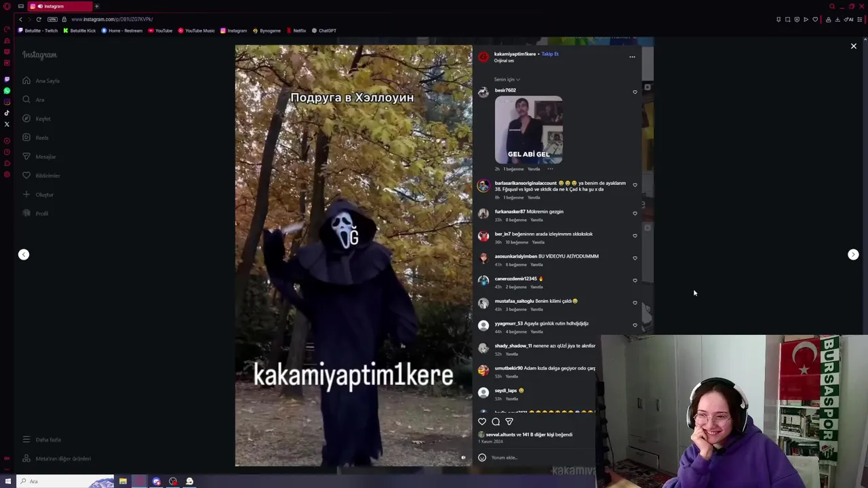Open a new browser tab
This screenshot has height=488, width=868.
[96, 6]
